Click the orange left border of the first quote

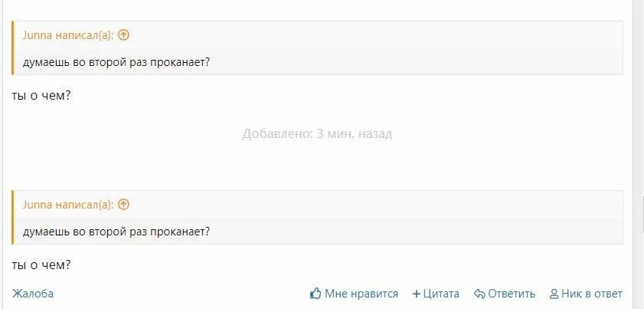(13, 48)
